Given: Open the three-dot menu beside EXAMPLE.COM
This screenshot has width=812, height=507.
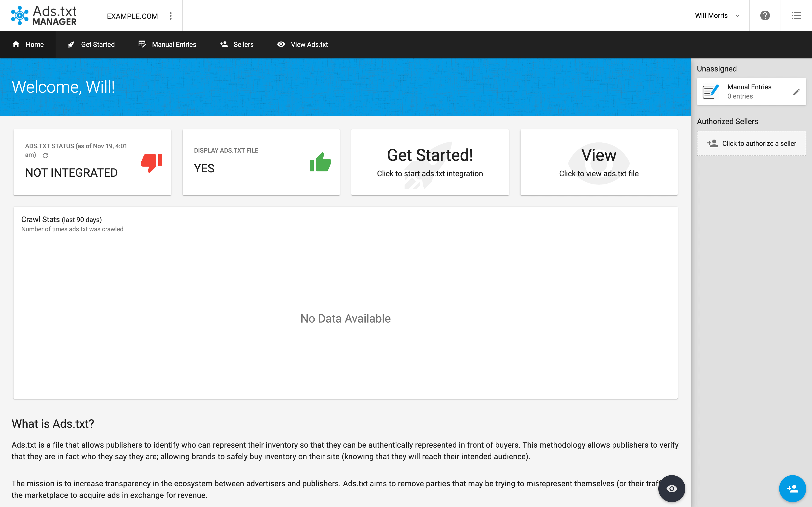Looking at the screenshot, I should [171, 15].
